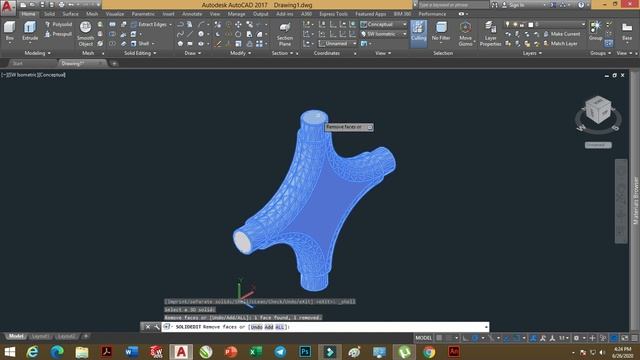Switch to the Surface ribbon tab
Viewport: 640px width, 360px height.
(70, 14)
